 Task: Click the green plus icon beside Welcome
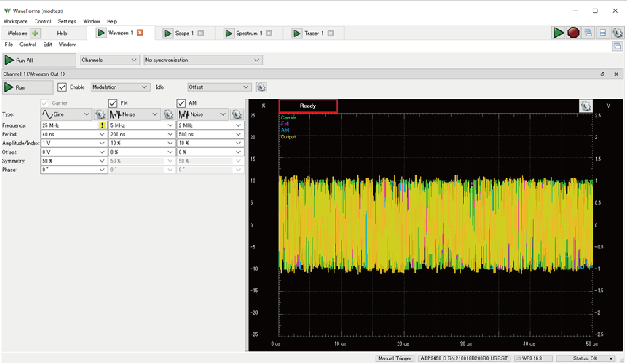(x=35, y=33)
